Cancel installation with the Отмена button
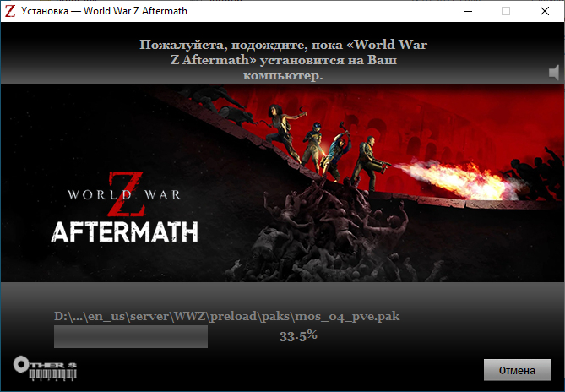This screenshot has height=392, width=565. point(517,370)
